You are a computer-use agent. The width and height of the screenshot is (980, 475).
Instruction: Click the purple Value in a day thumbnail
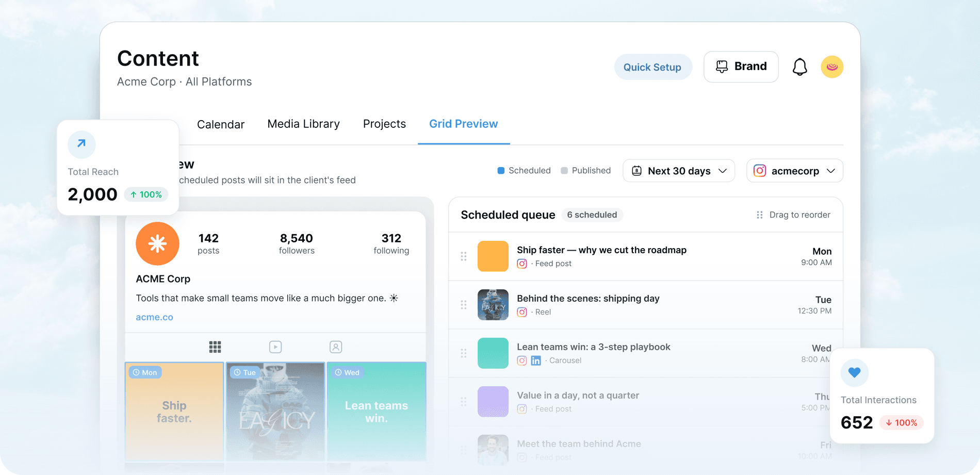[493, 402]
